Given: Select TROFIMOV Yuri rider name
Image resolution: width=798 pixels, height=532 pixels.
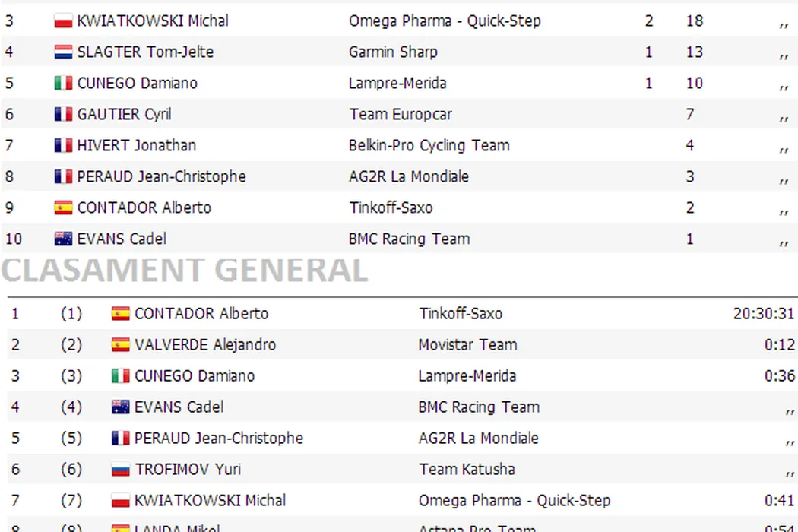Looking at the screenshot, I should [x=188, y=470].
